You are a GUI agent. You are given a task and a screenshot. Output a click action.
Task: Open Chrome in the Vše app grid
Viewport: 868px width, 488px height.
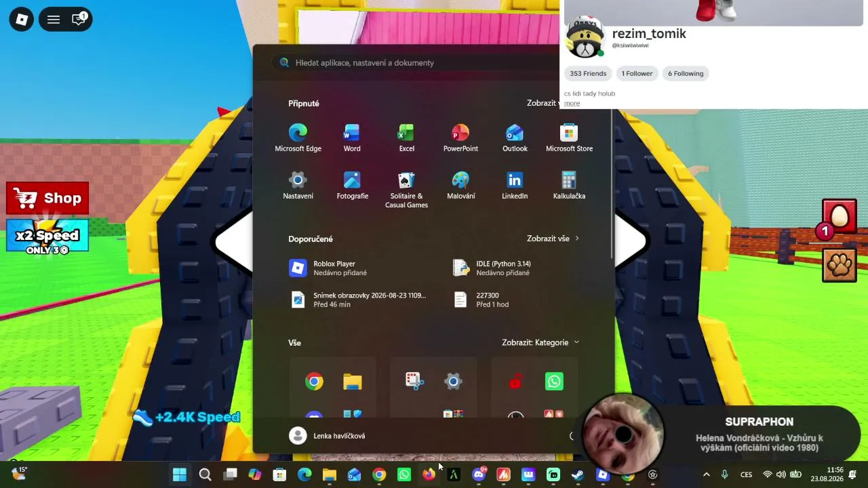pyautogui.click(x=314, y=382)
